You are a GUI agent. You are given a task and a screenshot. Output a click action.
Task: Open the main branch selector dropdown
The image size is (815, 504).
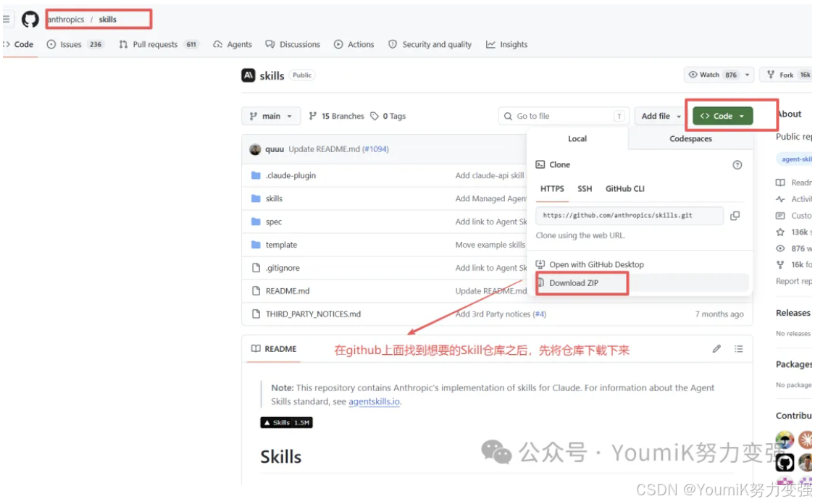(271, 116)
